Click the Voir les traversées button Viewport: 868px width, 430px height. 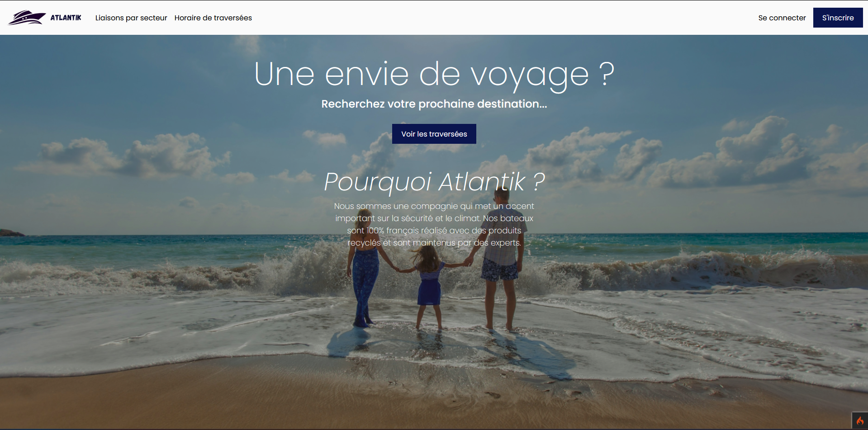click(434, 134)
